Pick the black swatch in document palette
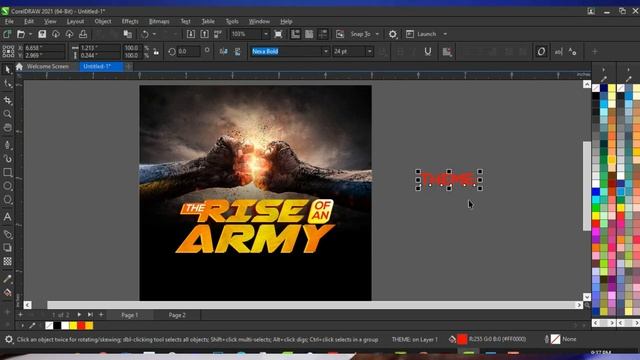The height and width of the screenshot is (360, 640). [57, 325]
